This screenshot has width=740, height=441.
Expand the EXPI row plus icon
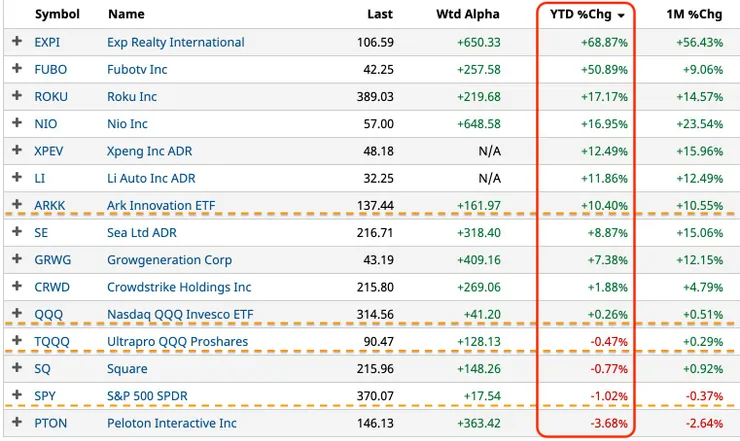pos(16,42)
